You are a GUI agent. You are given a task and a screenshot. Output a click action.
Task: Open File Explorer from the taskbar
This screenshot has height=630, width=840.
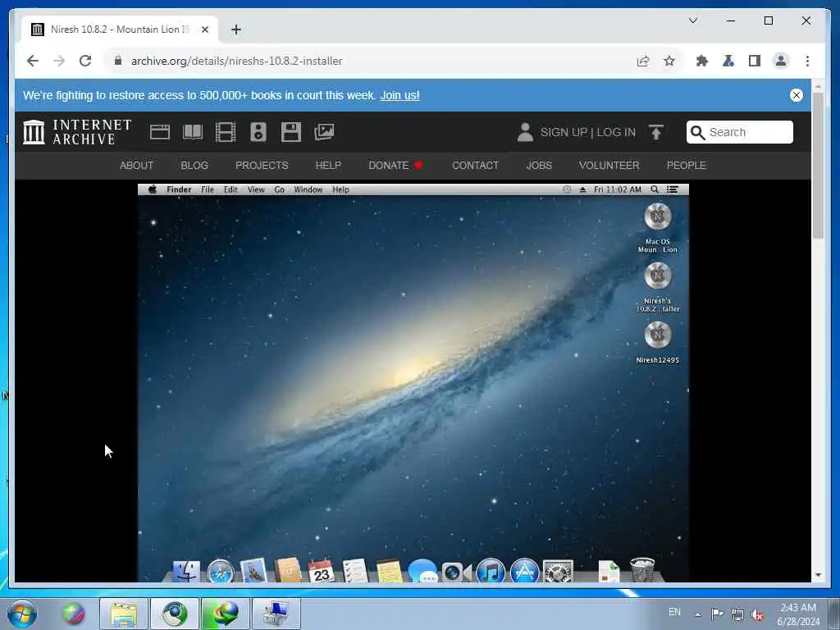click(x=124, y=614)
